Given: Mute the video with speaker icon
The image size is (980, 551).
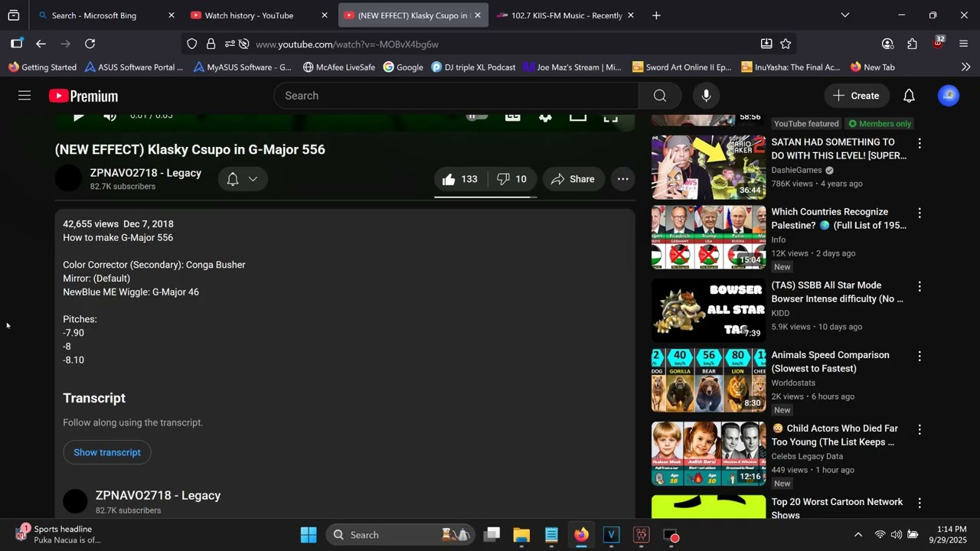Looking at the screenshot, I should tap(109, 116).
